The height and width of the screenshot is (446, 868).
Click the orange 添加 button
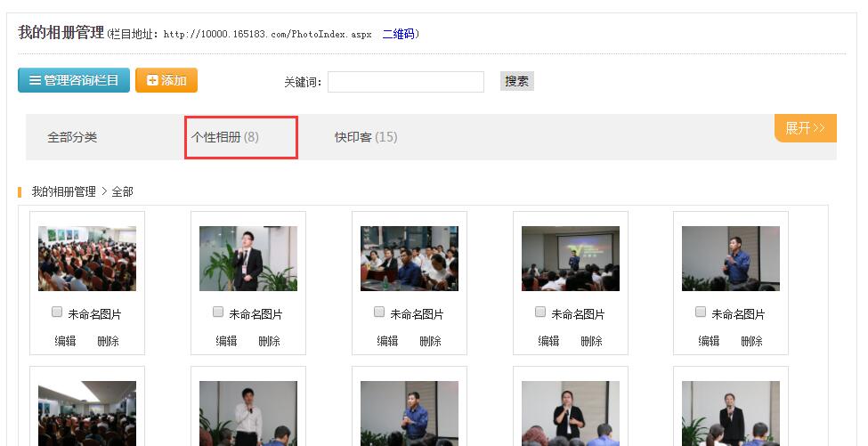[166, 80]
